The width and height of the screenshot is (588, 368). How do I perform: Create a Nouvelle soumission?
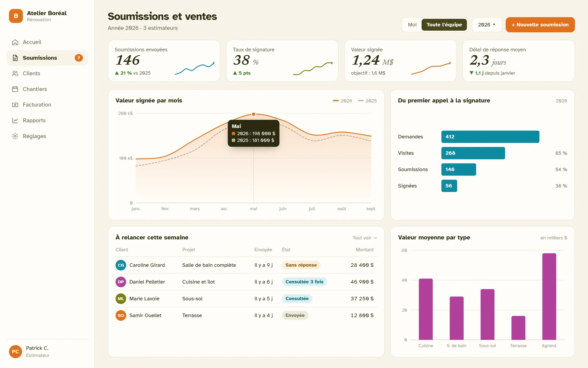[x=540, y=25]
